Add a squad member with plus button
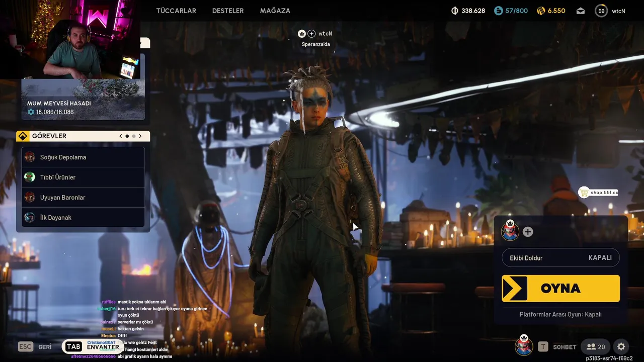644x362 pixels. (528, 232)
